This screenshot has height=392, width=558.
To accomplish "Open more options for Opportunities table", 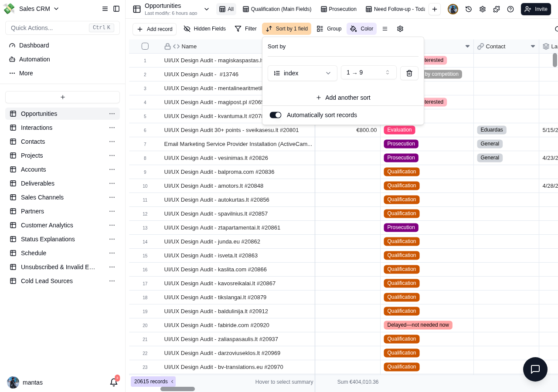I will click(x=112, y=114).
